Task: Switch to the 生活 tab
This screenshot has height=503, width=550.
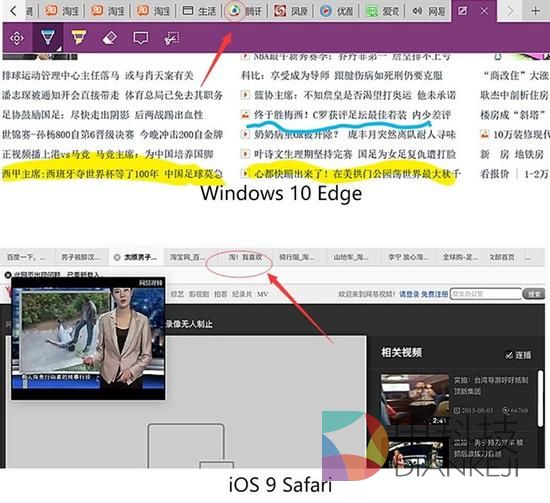Action: [200, 11]
